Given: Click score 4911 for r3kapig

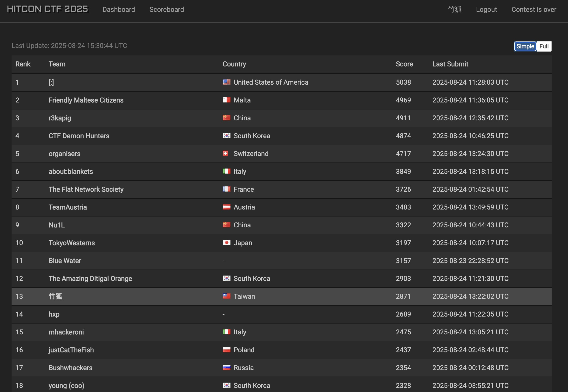Looking at the screenshot, I should click(x=403, y=118).
